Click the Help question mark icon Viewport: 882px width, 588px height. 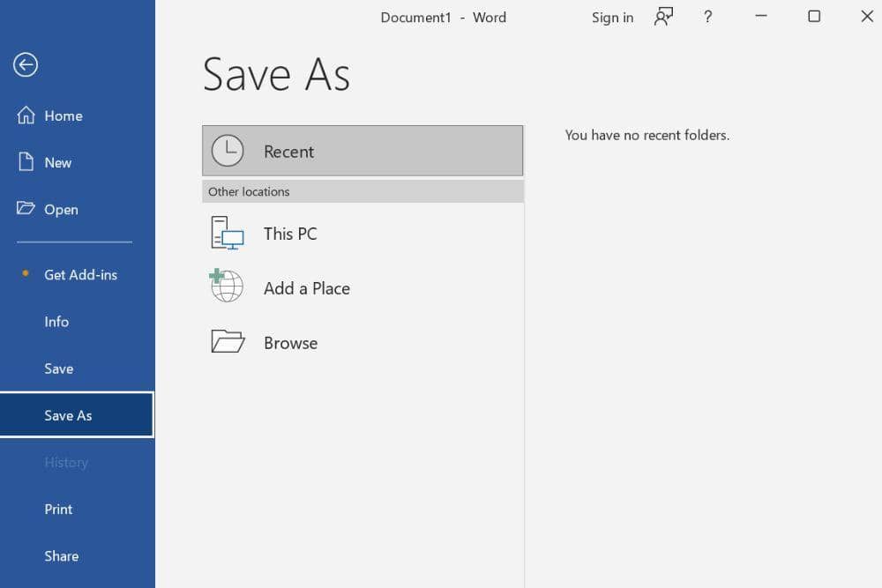[x=707, y=17]
